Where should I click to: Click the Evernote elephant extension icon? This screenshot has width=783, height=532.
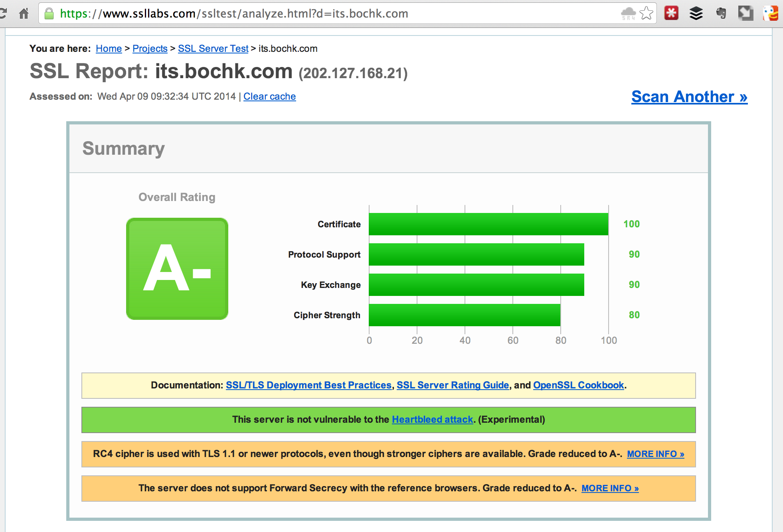pyautogui.click(x=721, y=14)
